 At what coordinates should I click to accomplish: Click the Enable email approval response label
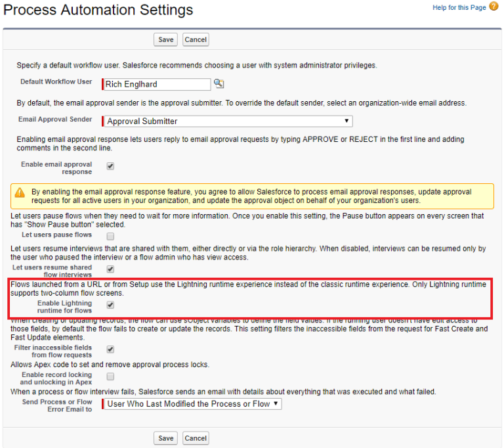(56, 168)
